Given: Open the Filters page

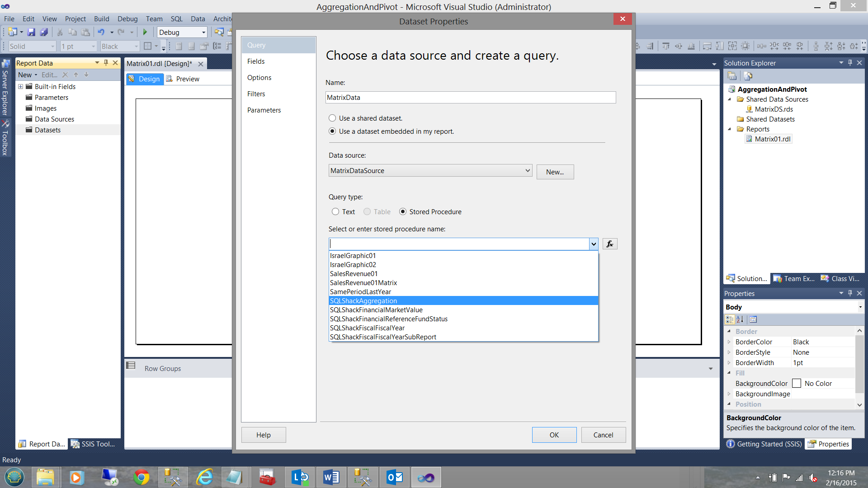Looking at the screenshot, I should point(256,94).
